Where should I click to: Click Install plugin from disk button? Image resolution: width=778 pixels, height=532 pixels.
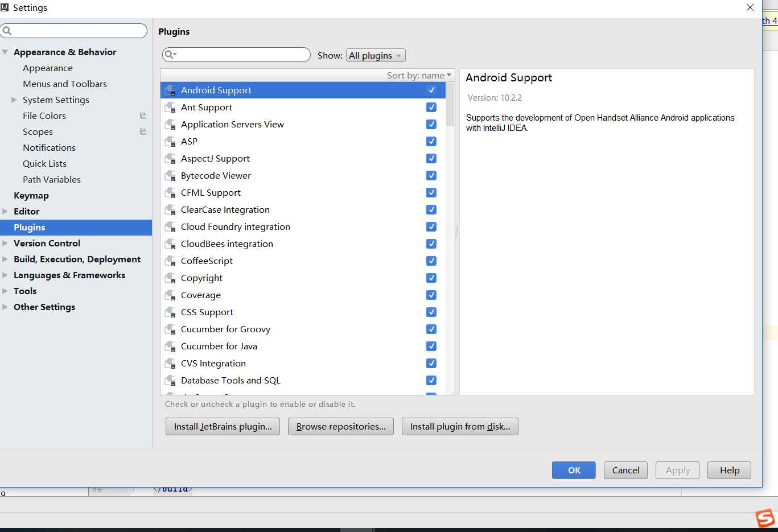(x=460, y=426)
